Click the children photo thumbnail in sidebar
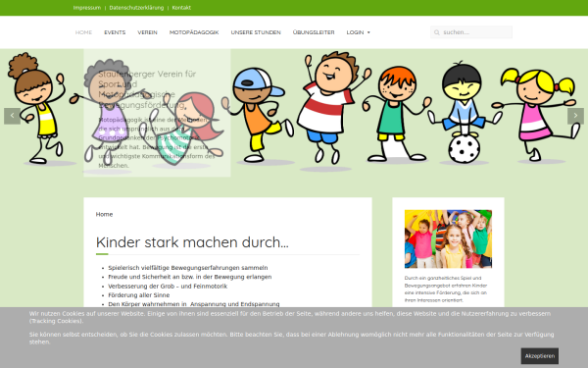 [448, 238]
